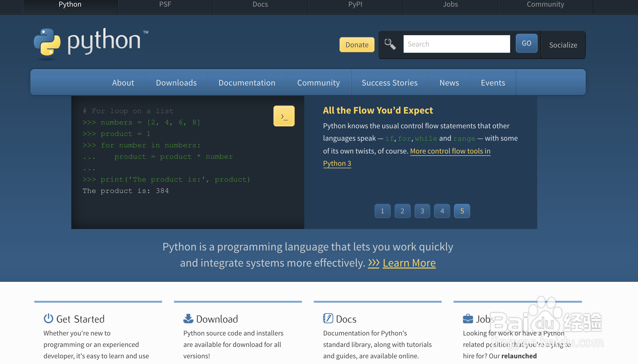Click the magnifying glass search icon
Viewport: 638px width, 364px height.
(x=390, y=44)
